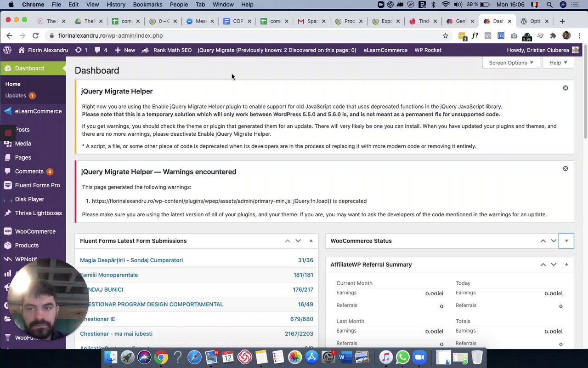Click the updates refresh icon in the admin bar
588x368 pixels.
[78, 50]
